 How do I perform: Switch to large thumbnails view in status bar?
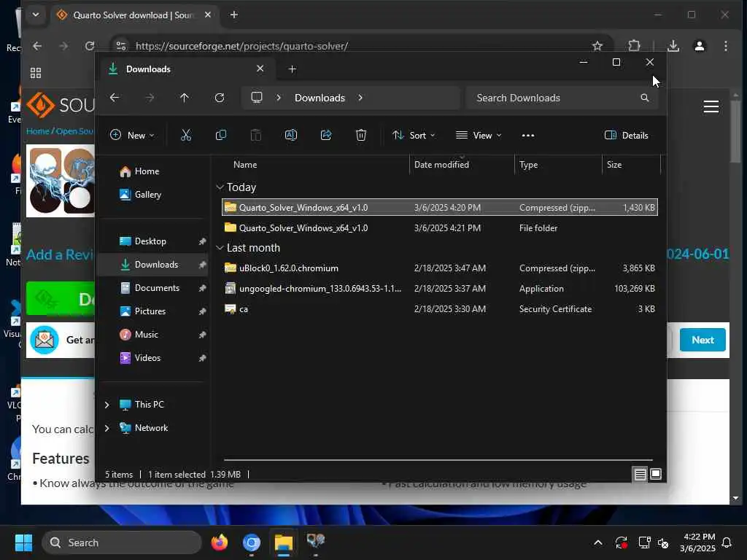(x=656, y=474)
